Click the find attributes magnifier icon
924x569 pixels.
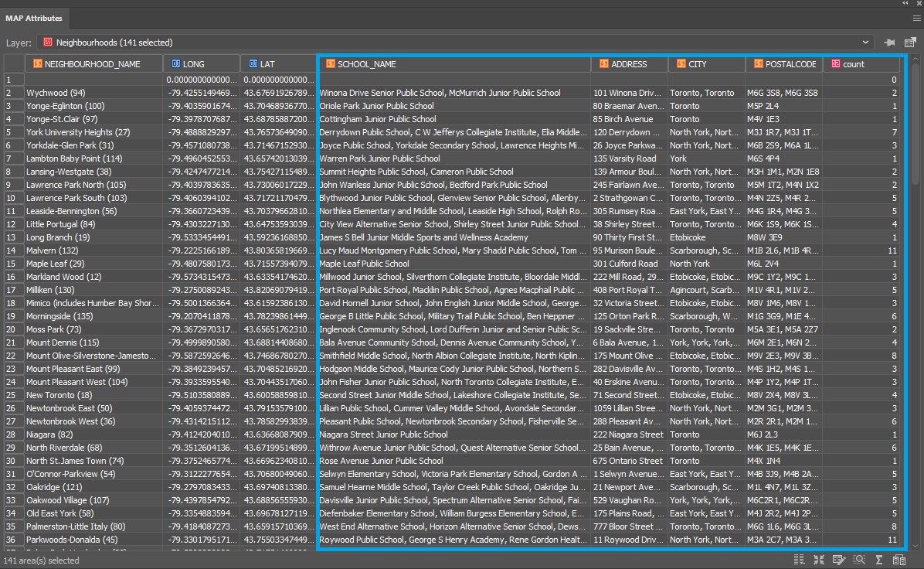point(859,560)
